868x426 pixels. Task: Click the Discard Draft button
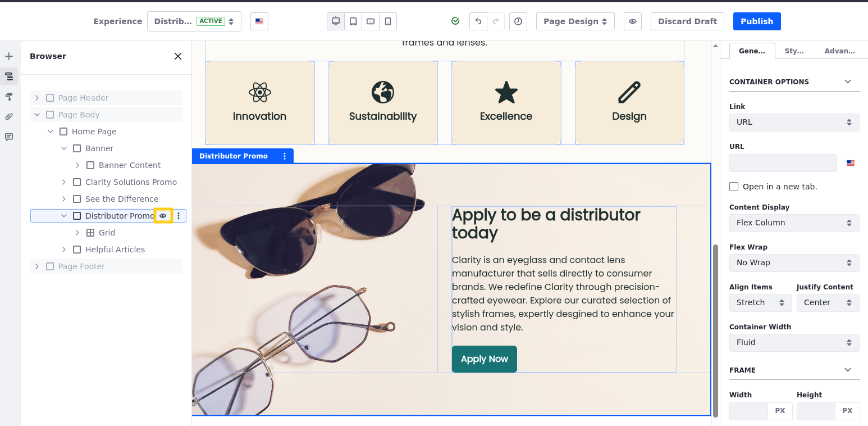coord(687,21)
